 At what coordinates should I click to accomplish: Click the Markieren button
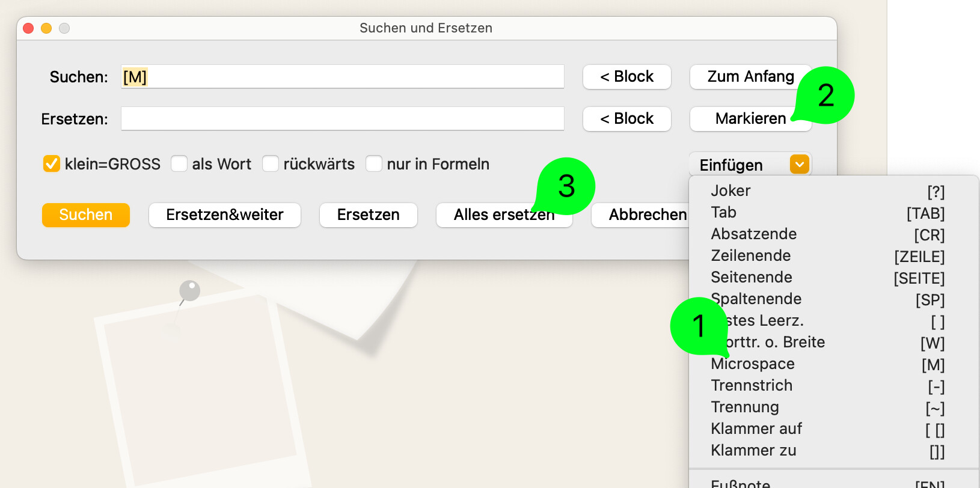tap(750, 118)
